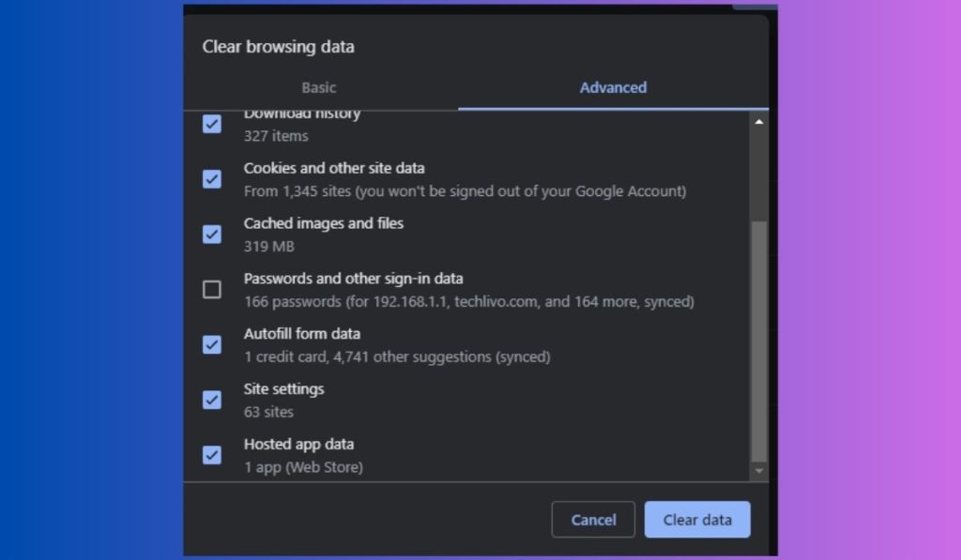
Task: Enable Passwords and other sign-in data checkbox
Action: (212, 289)
